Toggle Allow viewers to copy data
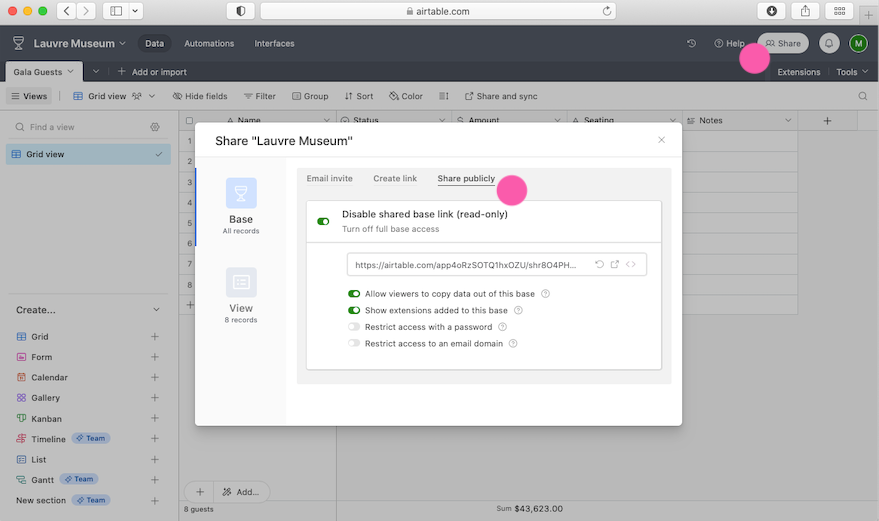The image size is (879, 521). click(x=354, y=294)
